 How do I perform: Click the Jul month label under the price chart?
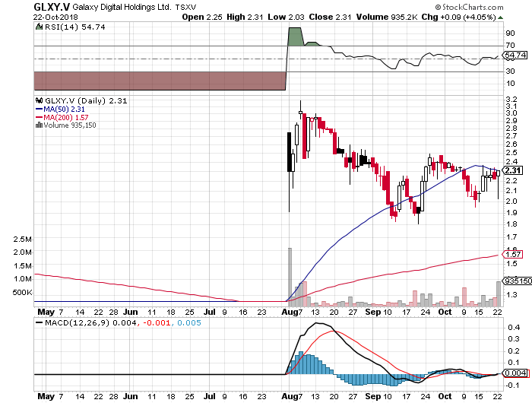(210, 312)
